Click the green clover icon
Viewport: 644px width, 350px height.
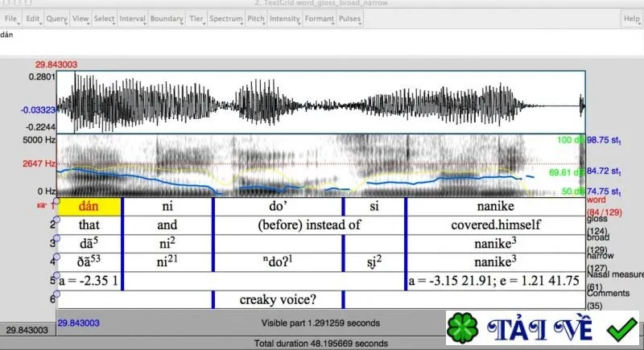462,327
